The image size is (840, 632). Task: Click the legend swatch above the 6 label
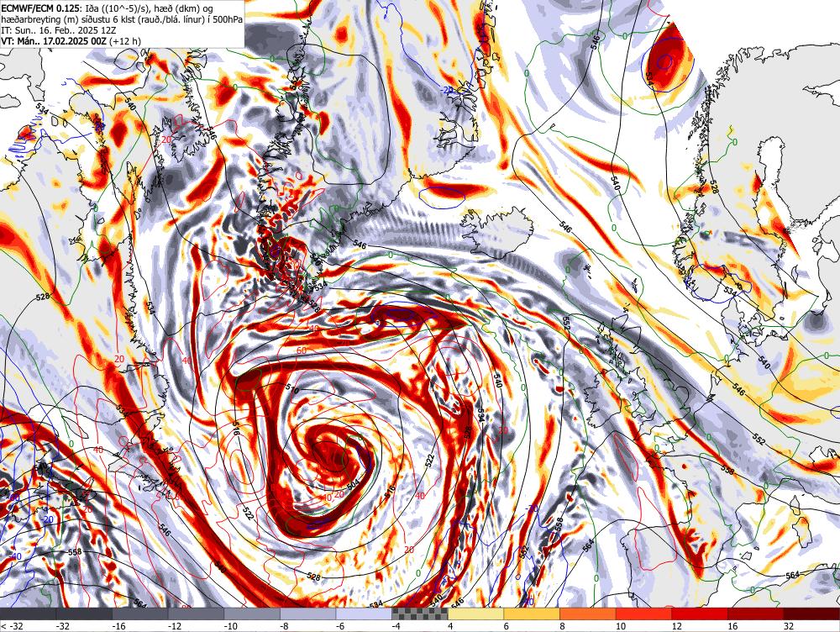click(532, 614)
